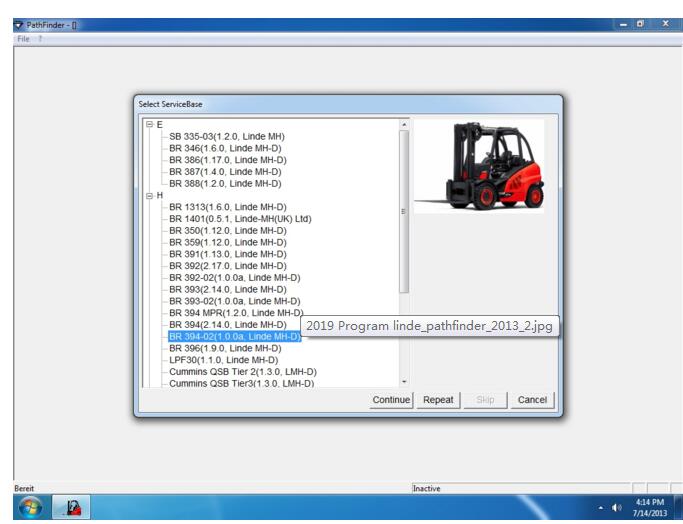Select BR 1313(1.6.0, Linde MH-D)
The height and width of the screenshot is (524, 683).
click(228, 207)
